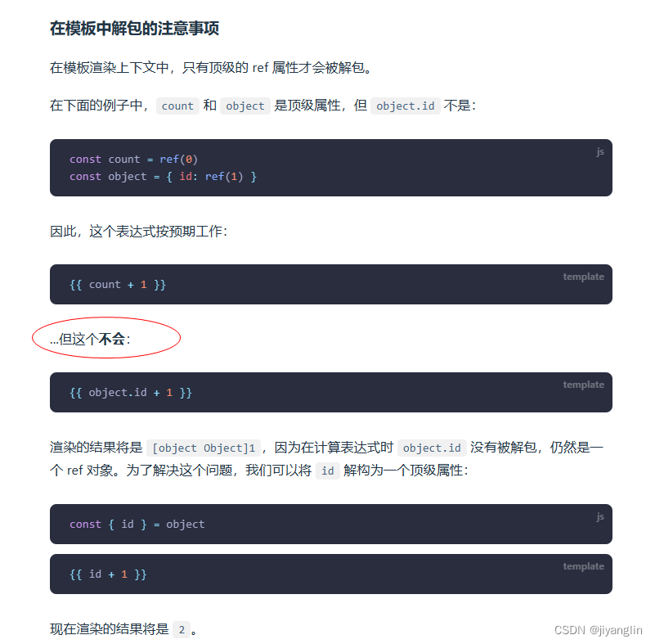
Task: Click the heading 在模板中解包的注意事项
Action: [134, 29]
